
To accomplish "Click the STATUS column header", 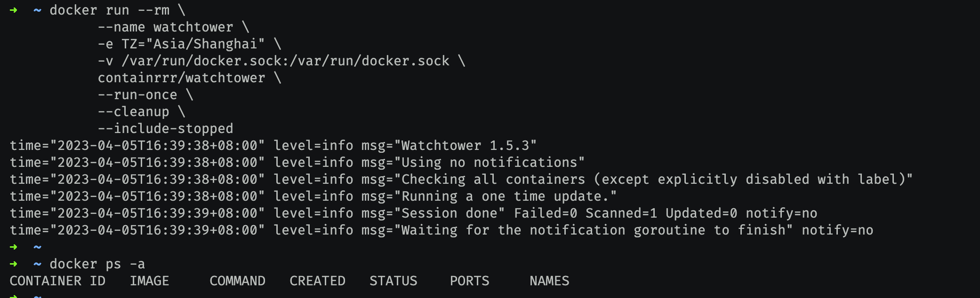I will pos(393,281).
